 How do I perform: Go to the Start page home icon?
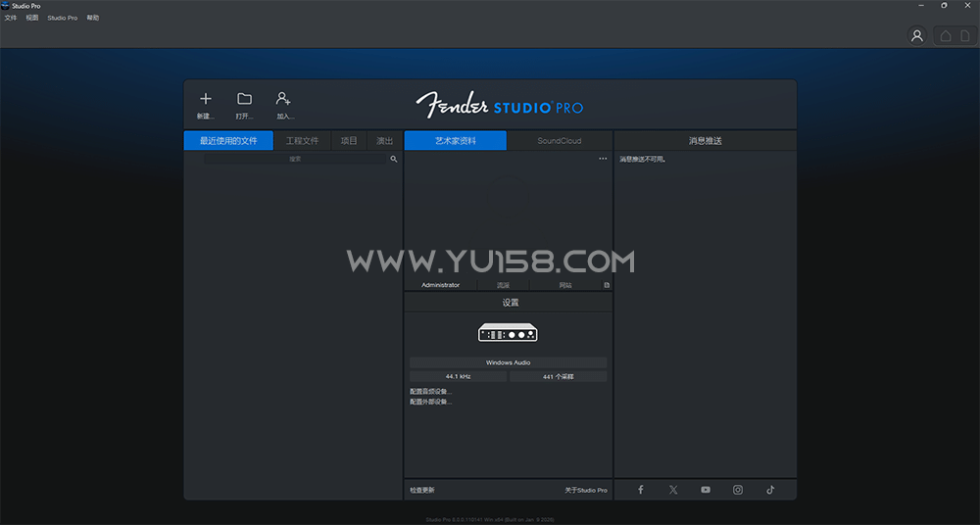click(x=946, y=36)
